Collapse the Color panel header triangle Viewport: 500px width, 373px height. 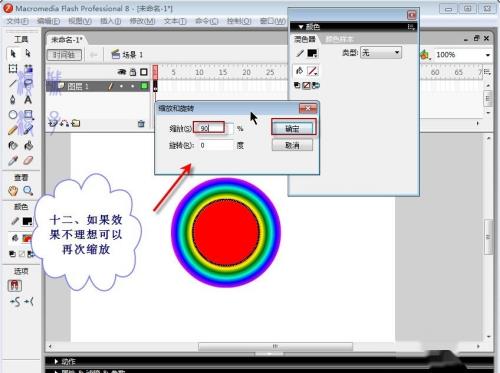[301, 27]
